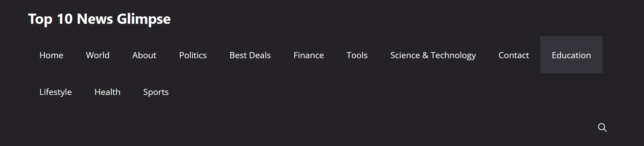
Task: Navigate to the Politics section
Action: pyautogui.click(x=193, y=55)
